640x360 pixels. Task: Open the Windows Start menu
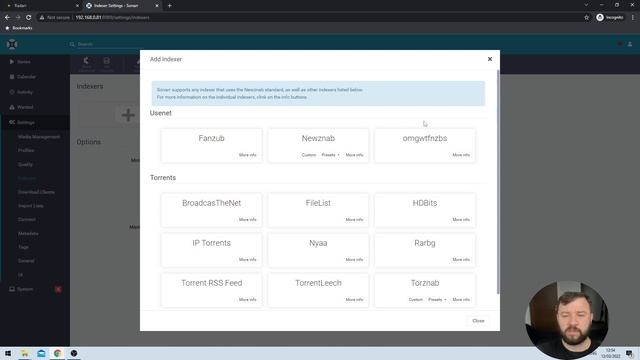point(8,353)
